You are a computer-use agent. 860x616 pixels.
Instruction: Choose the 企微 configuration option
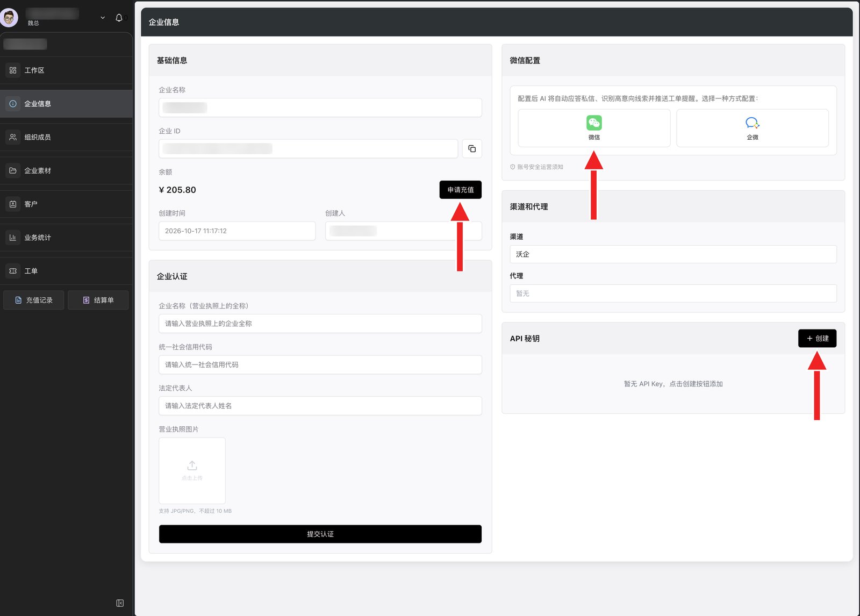coord(752,128)
